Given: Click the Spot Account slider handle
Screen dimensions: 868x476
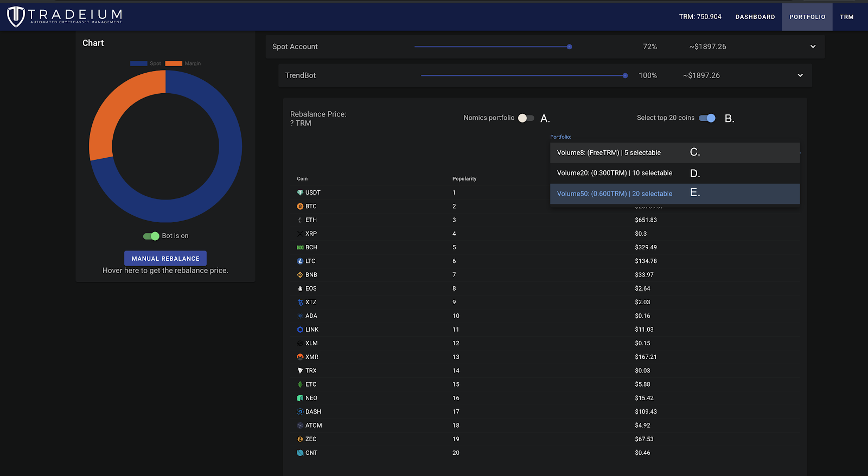Looking at the screenshot, I should 569,47.
